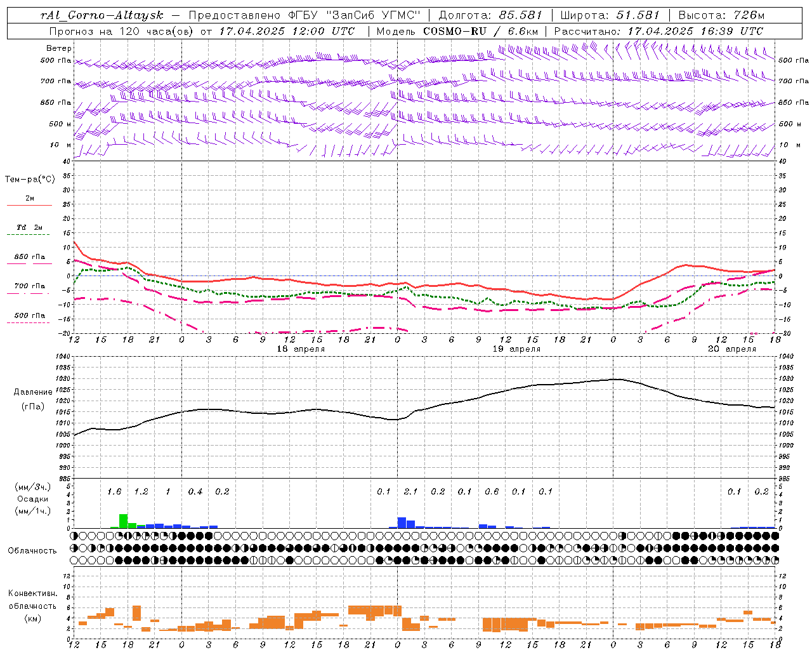Image resolution: width=812 pixels, height=650 pixels.
Task: Click the Осадки panel label
Action: (32, 499)
